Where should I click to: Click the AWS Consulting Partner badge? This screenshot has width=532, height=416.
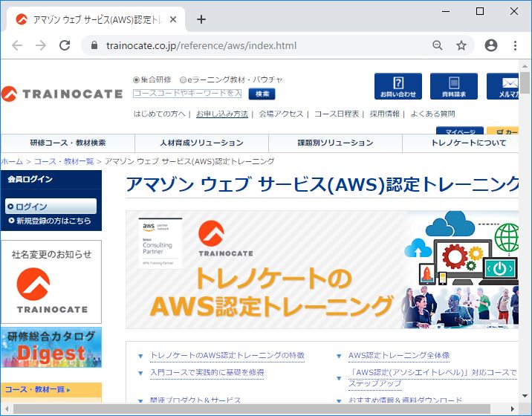(160, 244)
